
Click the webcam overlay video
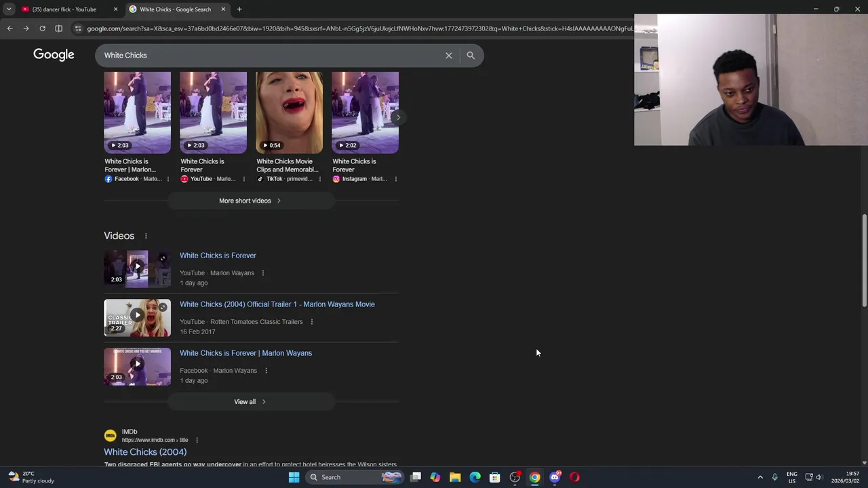coord(751,80)
